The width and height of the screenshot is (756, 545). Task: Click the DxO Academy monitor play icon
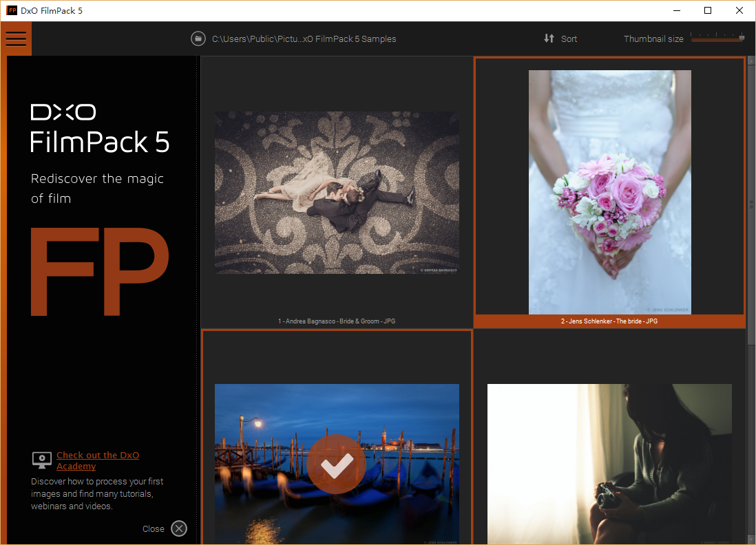click(41, 460)
